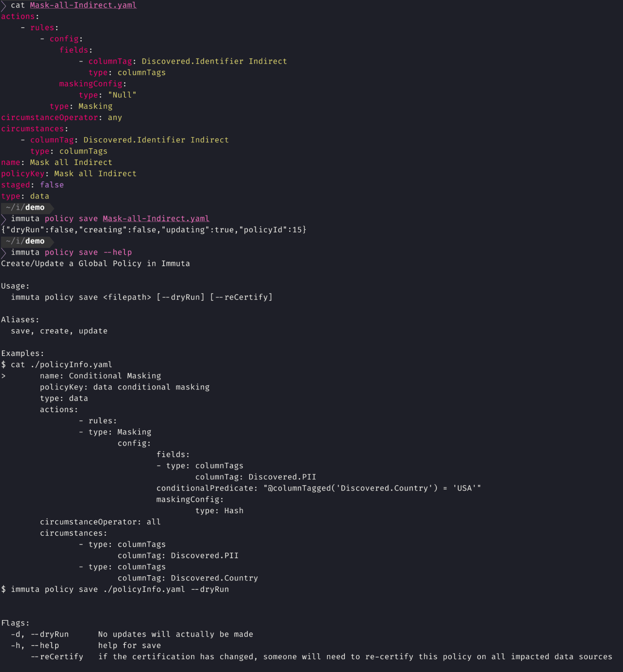This screenshot has height=672, width=623.
Task: Click Mask-all-Indirect.yaml in the policy save command
Action: 156,219
